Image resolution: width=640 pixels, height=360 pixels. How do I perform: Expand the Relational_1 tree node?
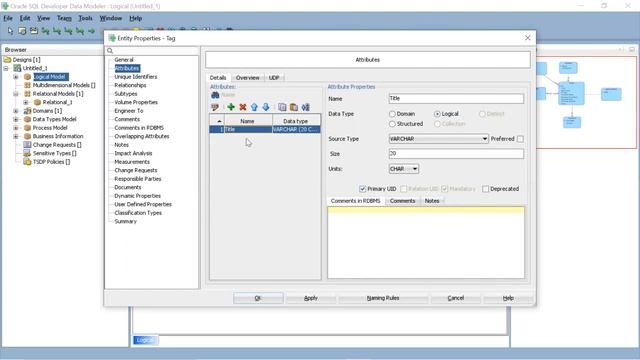pos(26,102)
